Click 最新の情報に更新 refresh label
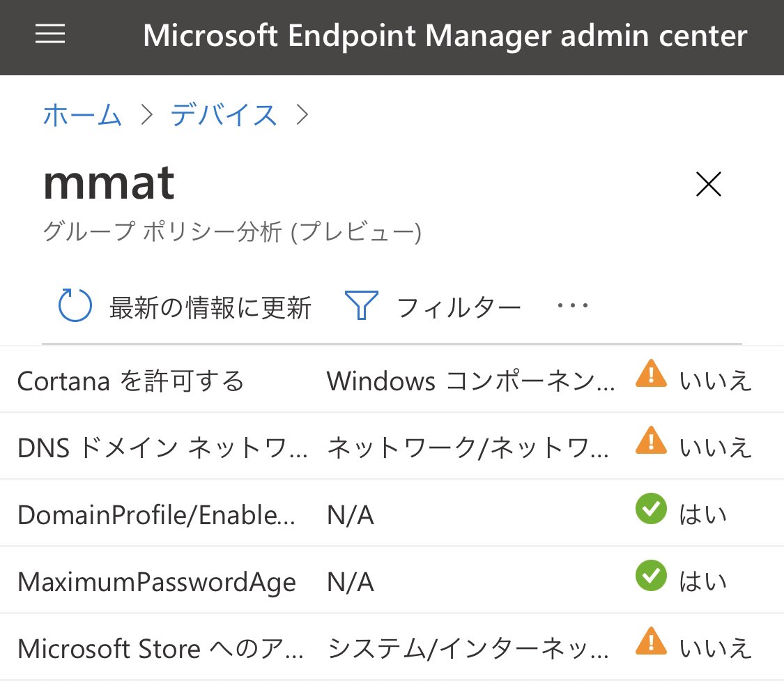Viewport: 784px width, 681px height. (x=210, y=307)
